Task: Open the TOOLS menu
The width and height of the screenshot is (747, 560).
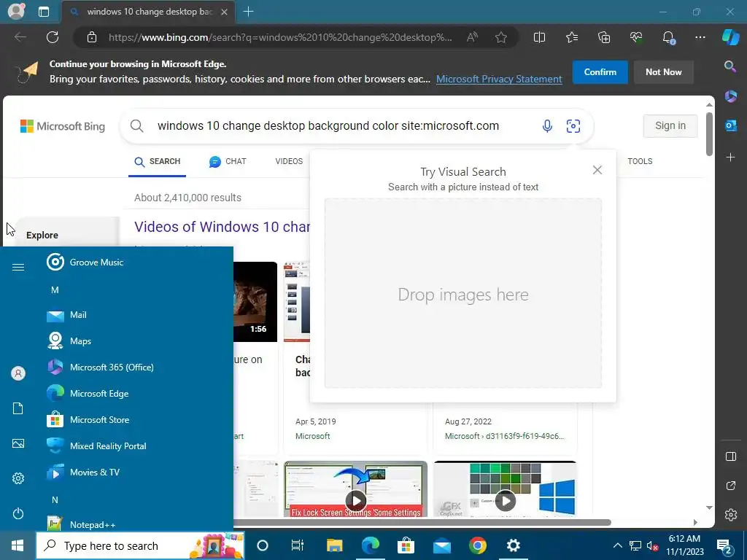Action: (640, 161)
